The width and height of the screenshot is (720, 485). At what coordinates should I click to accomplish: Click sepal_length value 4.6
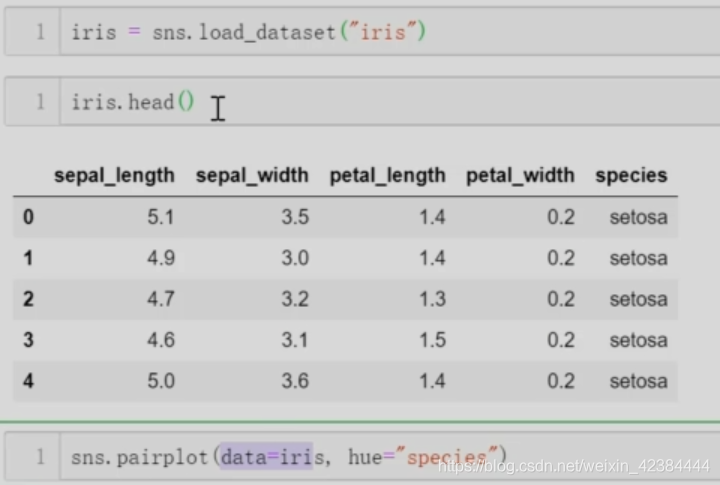[161, 340]
